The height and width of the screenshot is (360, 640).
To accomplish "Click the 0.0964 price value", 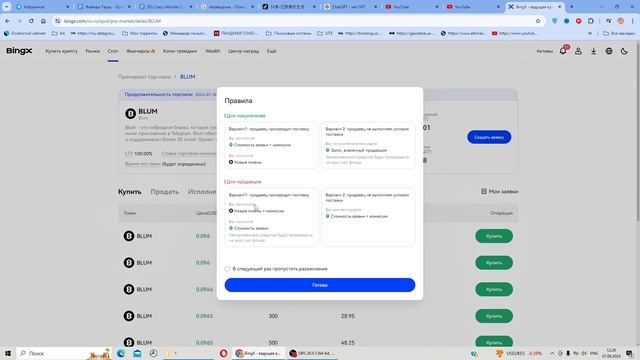I will tap(204, 289).
